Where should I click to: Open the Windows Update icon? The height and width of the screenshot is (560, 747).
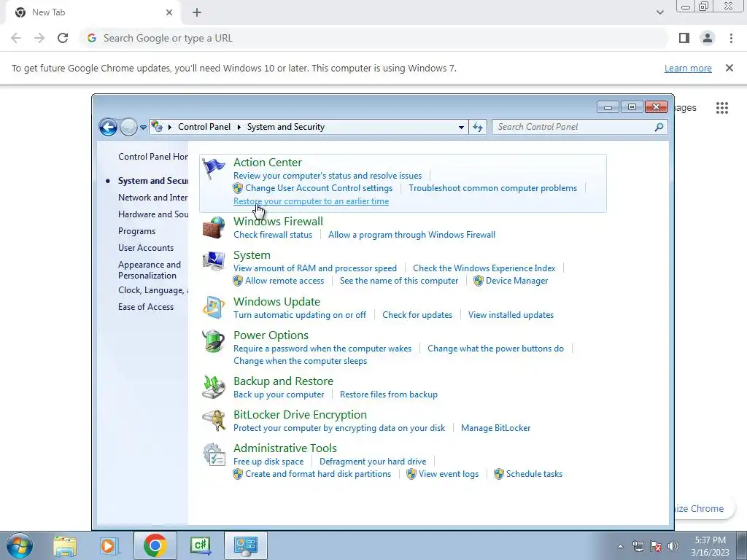[214, 308]
